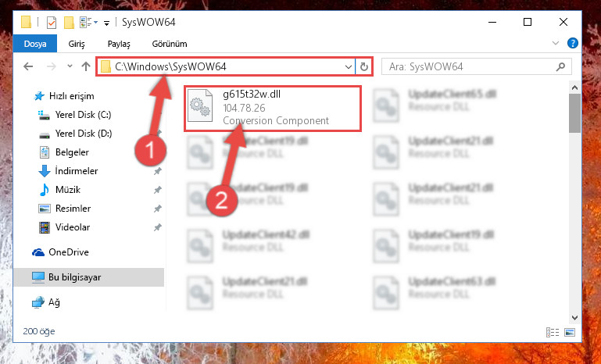Go up one folder level arrow

tap(86, 66)
